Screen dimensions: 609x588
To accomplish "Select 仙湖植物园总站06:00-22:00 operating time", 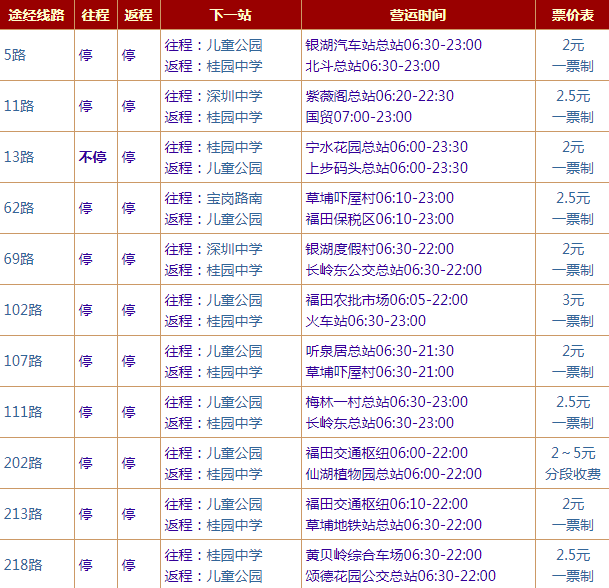I will coord(393,474).
